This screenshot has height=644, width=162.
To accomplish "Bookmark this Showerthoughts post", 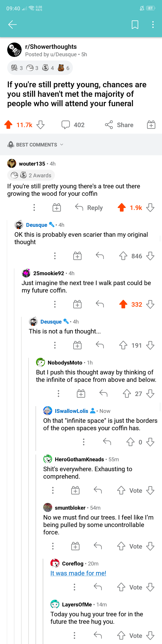I will pos(135,25).
